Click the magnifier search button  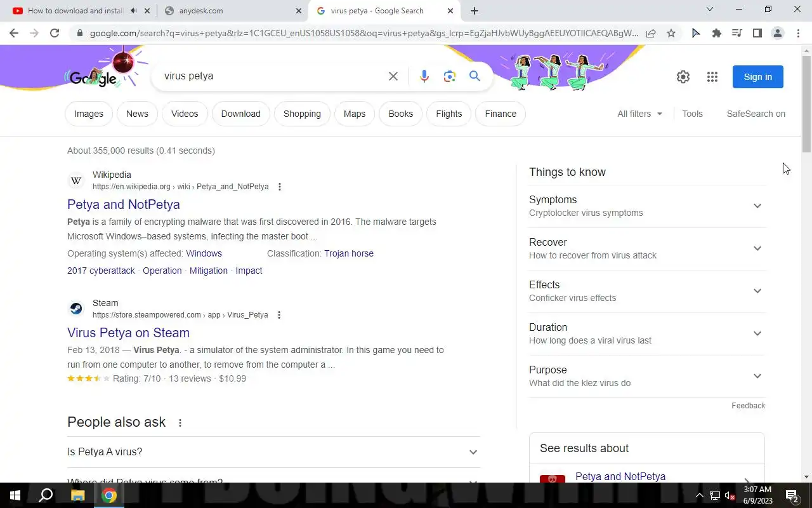click(475, 76)
